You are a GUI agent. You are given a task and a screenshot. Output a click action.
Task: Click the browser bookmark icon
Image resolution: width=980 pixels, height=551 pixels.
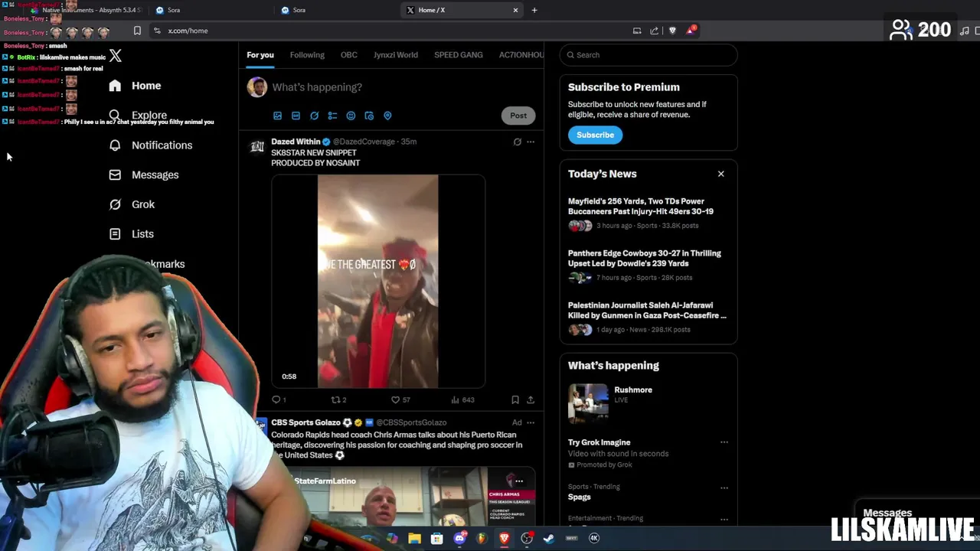tap(137, 31)
